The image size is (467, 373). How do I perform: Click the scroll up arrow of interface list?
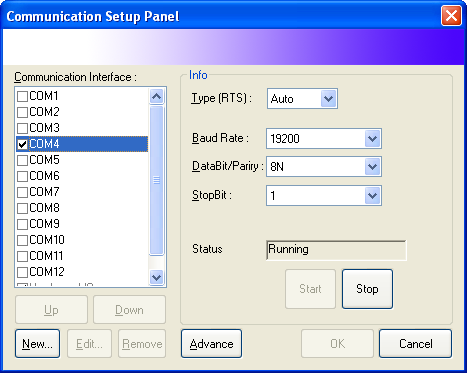point(156,97)
